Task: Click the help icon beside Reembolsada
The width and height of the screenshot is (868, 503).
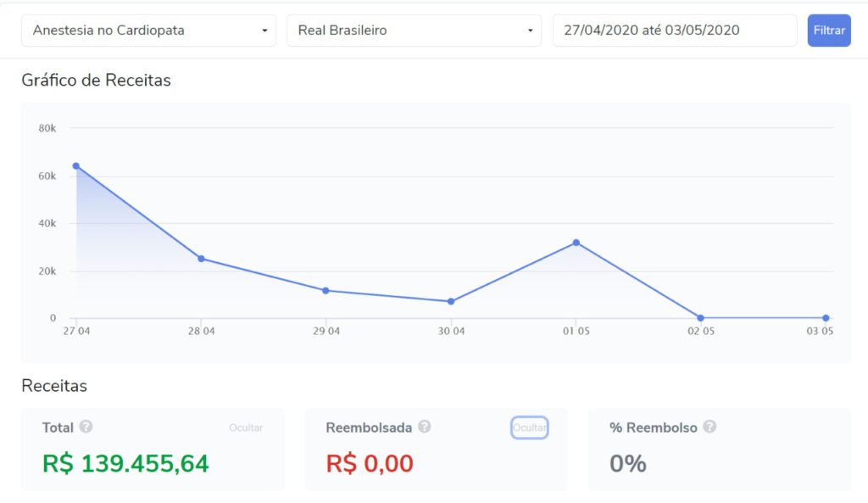Action: (425, 428)
